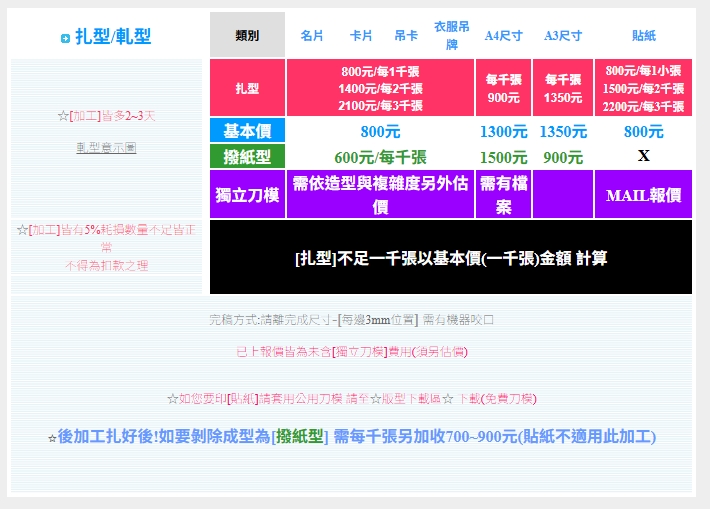Click the 600元/每千張 cell
The height and width of the screenshot is (509, 710).
[x=380, y=158]
